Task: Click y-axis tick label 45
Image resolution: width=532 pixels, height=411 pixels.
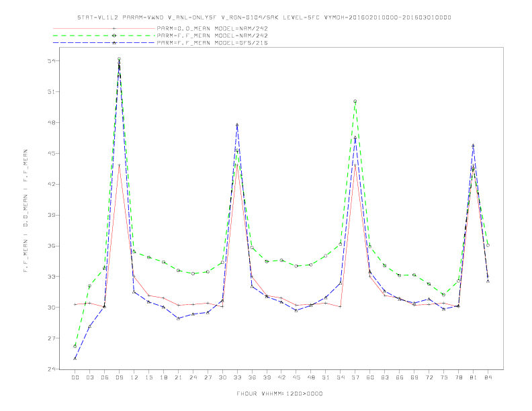Action: (52, 153)
